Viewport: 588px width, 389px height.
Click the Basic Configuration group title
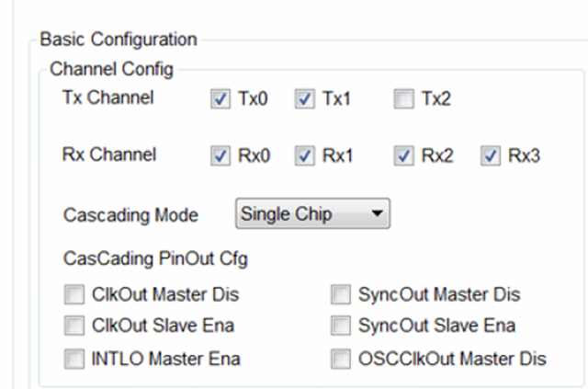click(x=110, y=40)
